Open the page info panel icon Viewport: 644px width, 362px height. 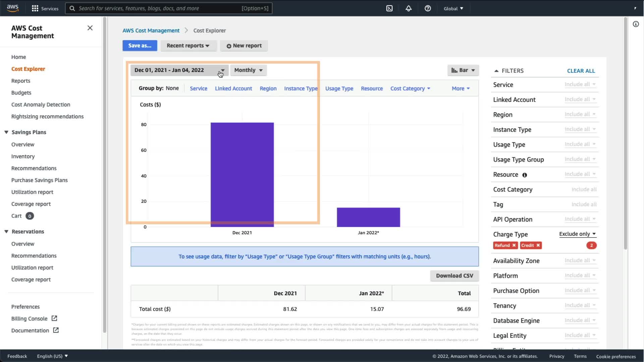636,24
